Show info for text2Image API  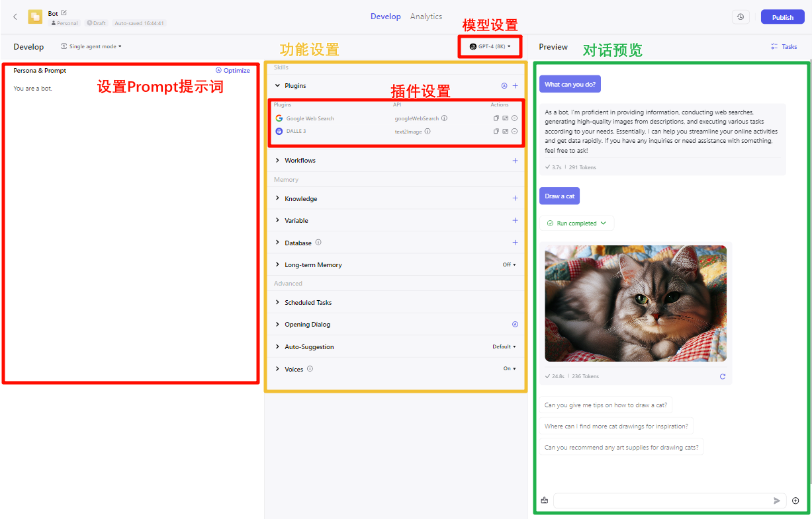tap(428, 131)
